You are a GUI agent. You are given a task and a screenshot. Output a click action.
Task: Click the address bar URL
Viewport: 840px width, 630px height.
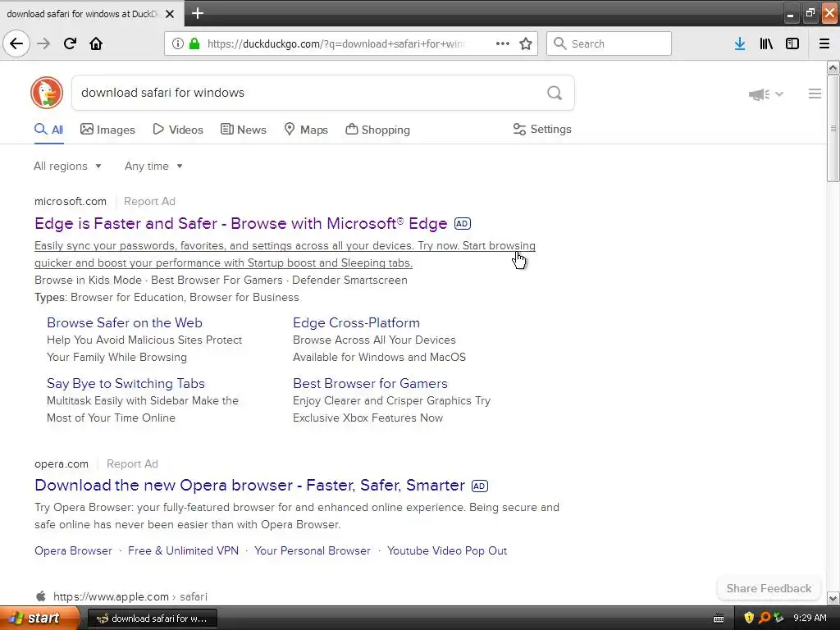336,44
